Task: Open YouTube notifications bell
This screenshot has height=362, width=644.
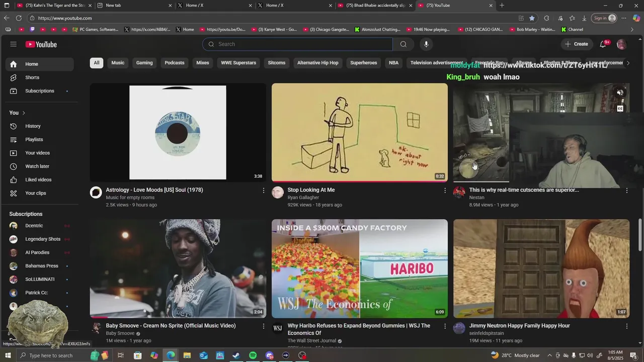Action: tap(603, 44)
